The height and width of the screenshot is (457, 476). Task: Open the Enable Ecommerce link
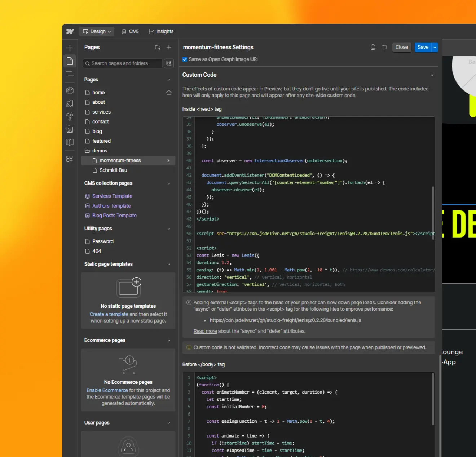107,390
